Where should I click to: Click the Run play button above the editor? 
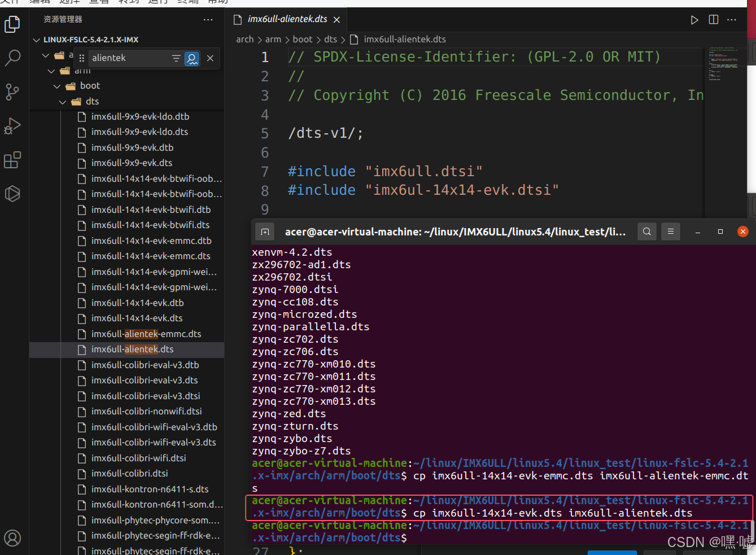point(694,20)
